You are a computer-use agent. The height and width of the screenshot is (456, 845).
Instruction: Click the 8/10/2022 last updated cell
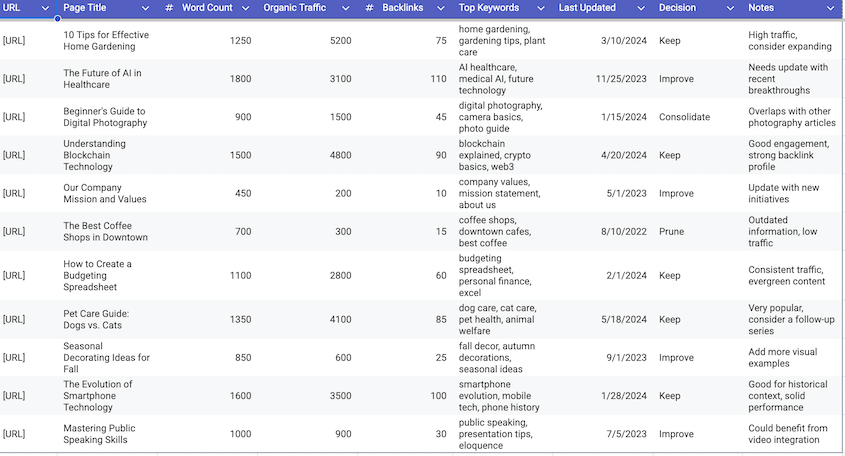pyautogui.click(x=624, y=231)
